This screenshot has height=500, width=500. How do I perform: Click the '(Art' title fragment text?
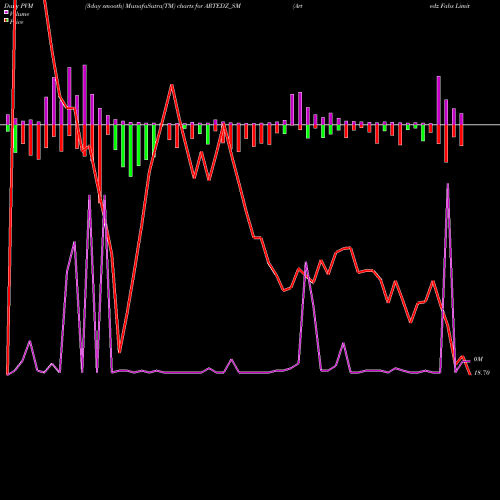298,6
